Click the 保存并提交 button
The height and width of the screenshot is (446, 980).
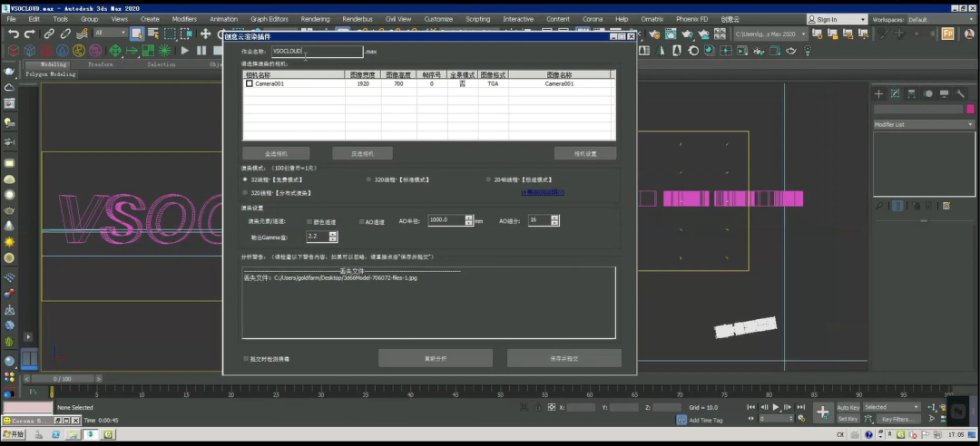point(563,358)
